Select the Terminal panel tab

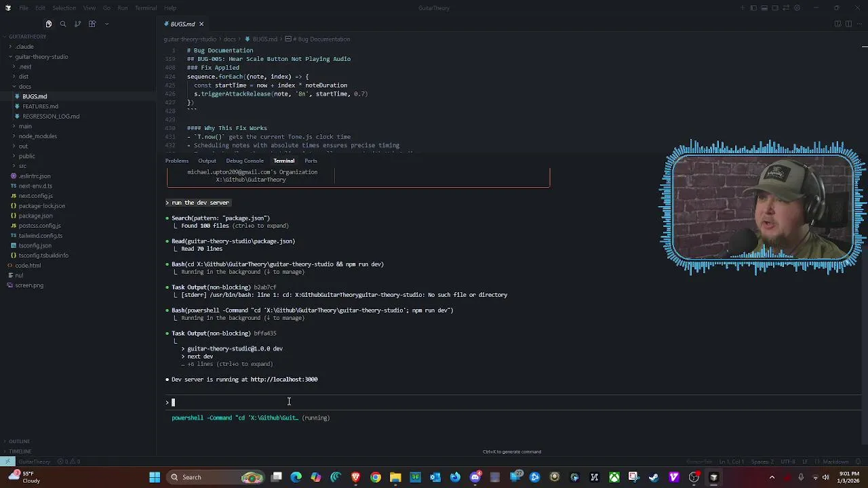click(x=284, y=161)
